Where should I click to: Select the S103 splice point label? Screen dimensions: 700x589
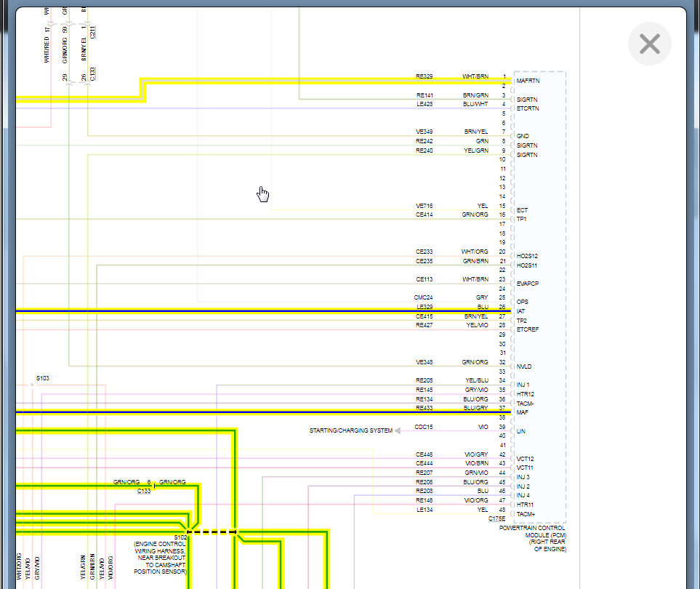coord(43,378)
